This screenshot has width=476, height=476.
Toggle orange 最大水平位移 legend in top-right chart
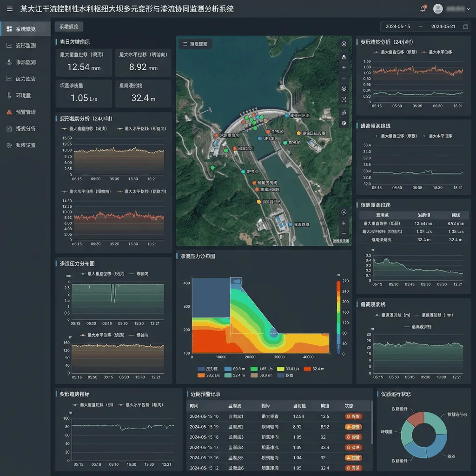tap(436, 52)
